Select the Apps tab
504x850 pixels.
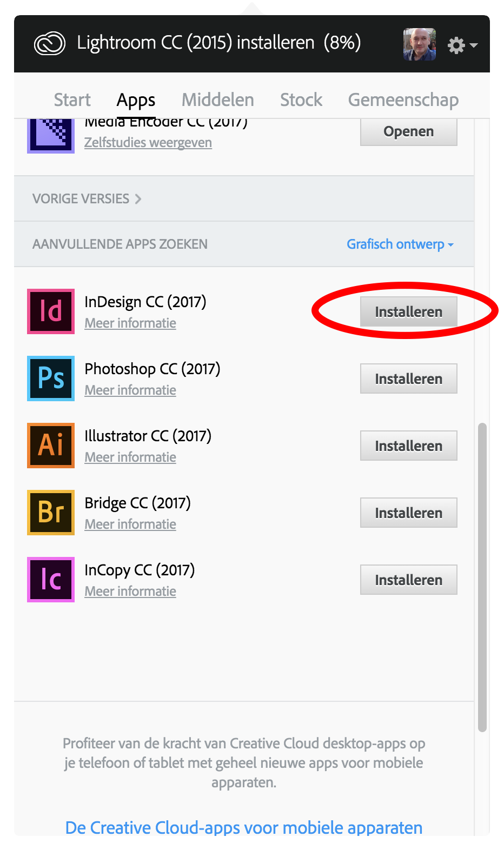136,101
